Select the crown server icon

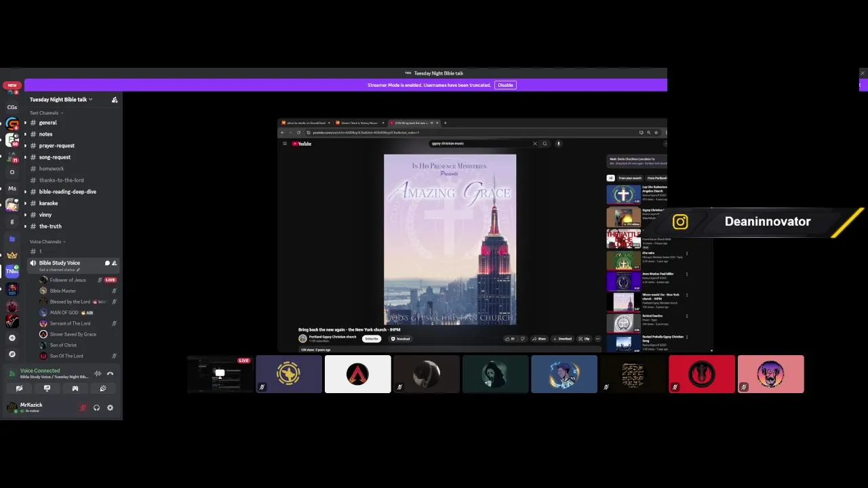pos(12,255)
